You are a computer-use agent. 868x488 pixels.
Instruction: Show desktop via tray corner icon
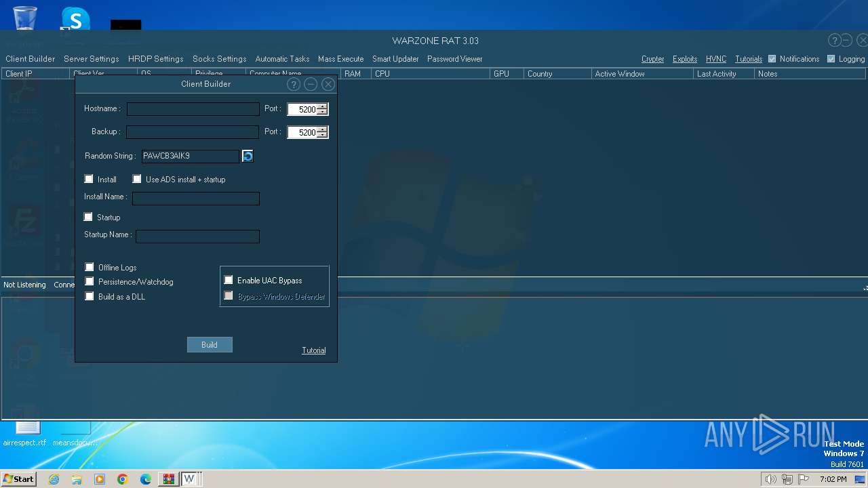pos(860,479)
